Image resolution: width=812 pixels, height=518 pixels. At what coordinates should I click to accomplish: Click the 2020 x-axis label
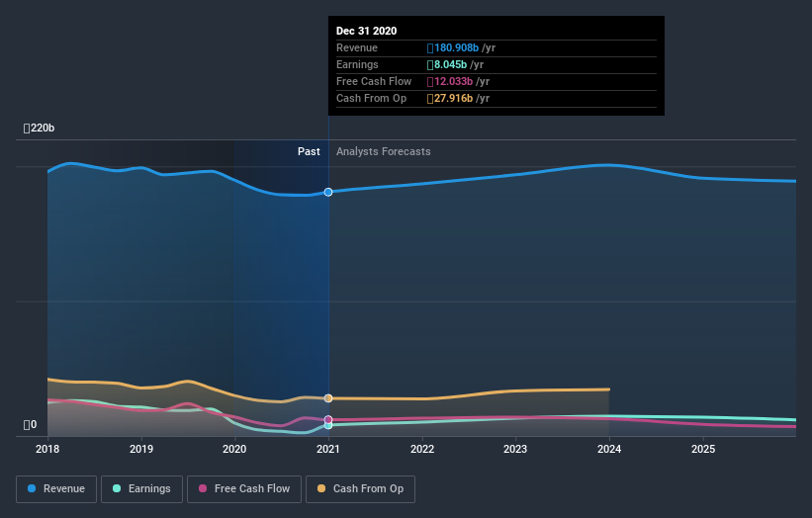pyautogui.click(x=234, y=449)
